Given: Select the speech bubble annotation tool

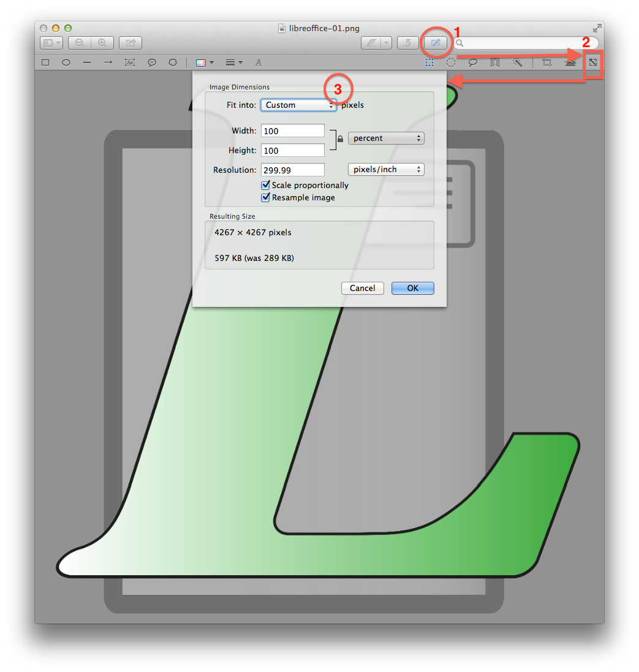Looking at the screenshot, I should tap(152, 62).
